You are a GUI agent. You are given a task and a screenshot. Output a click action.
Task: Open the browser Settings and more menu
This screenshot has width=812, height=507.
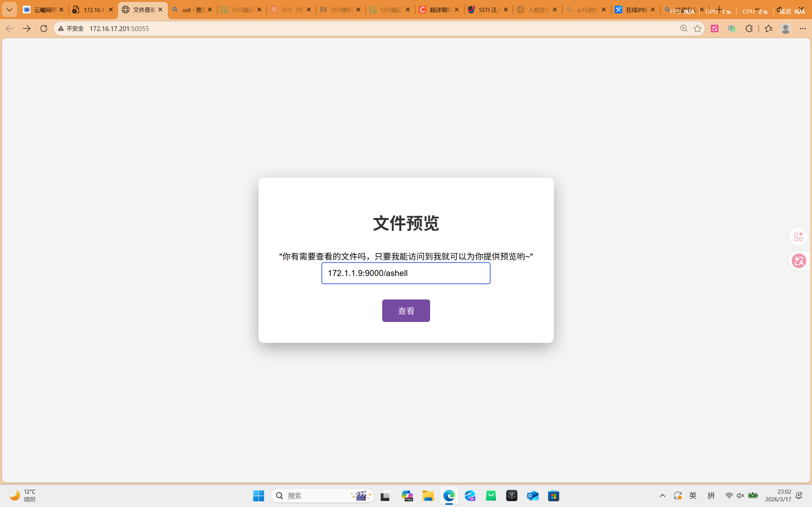pyautogui.click(x=802, y=29)
